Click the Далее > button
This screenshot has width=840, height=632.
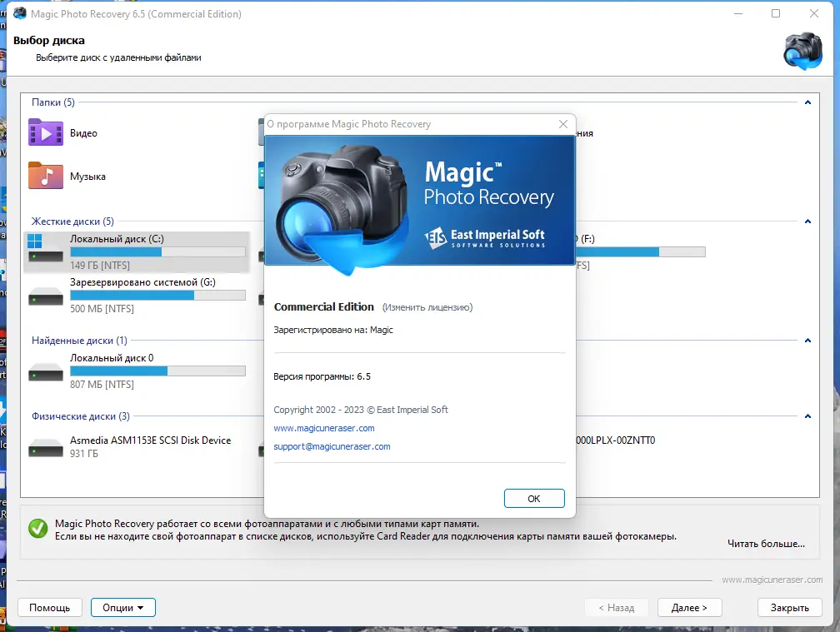pos(689,607)
